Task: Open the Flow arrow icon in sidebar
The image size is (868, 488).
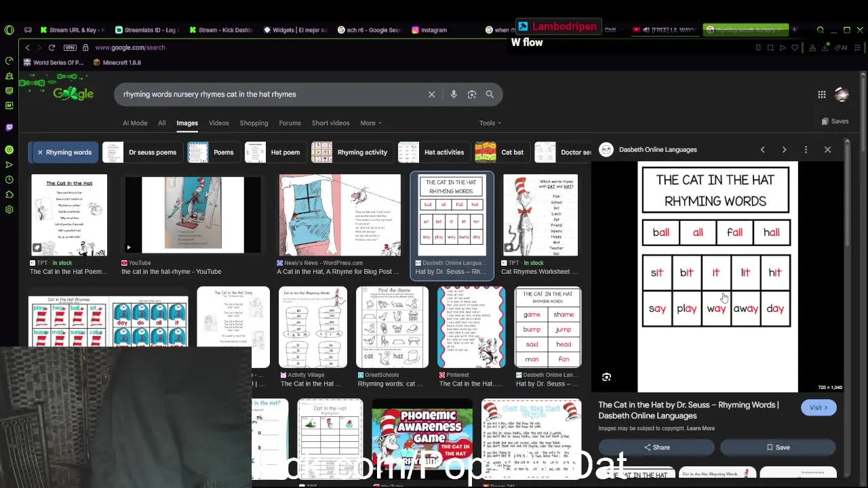Action: 9,165
